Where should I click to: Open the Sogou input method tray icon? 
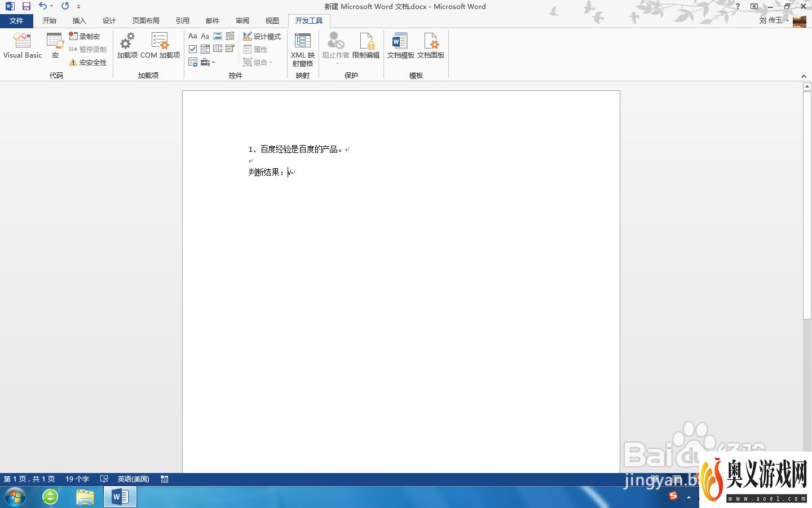(x=673, y=496)
